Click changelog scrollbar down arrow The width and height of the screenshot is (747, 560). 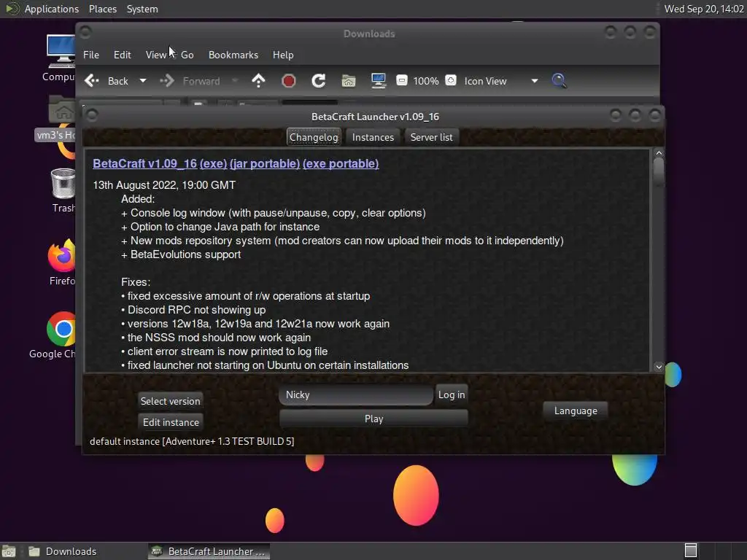point(659,367)
